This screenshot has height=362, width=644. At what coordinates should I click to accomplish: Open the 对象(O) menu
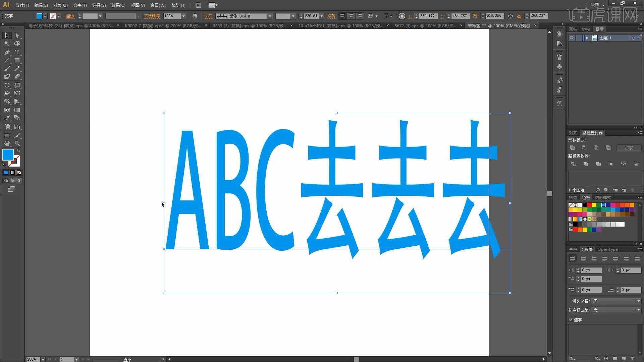tap(60, 5)
